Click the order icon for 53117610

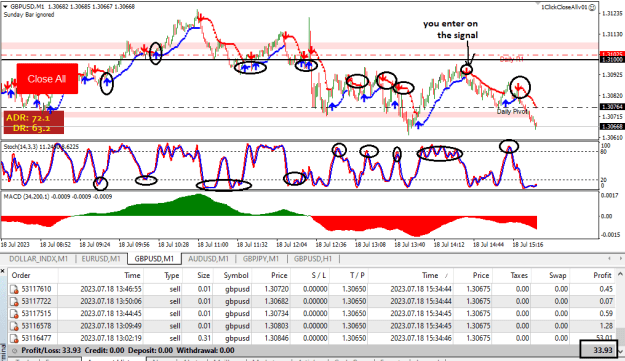click(14, 289)
